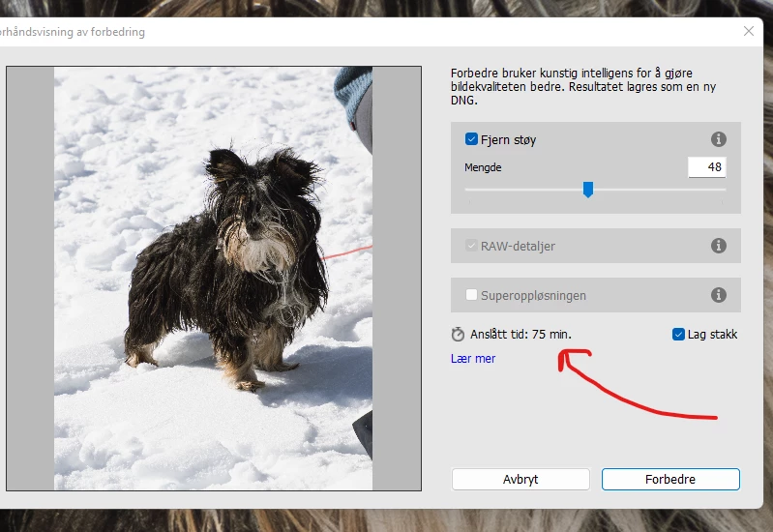773x532 pixels.
Task: Click the Anslått tid: 75 min. text
Action: click(520, 335)
